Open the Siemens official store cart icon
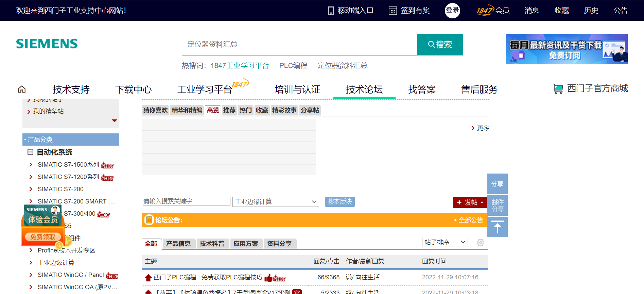The width and height of the screenshot is (644, 294). click(x=558, y=89)
